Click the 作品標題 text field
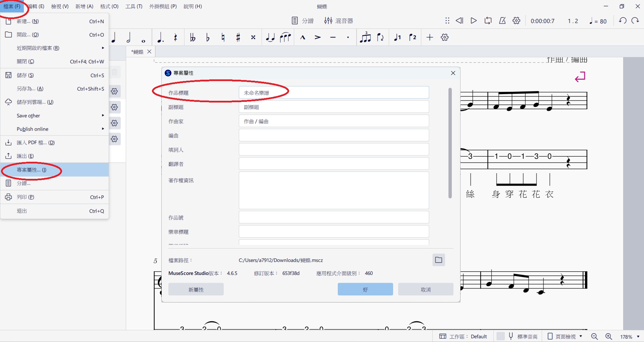The width and height of the screenshot is (644, 342). (x=333, y=93)
